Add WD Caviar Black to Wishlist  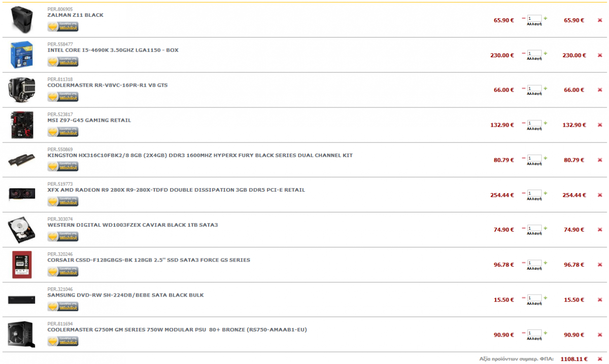tap(63, 237)
